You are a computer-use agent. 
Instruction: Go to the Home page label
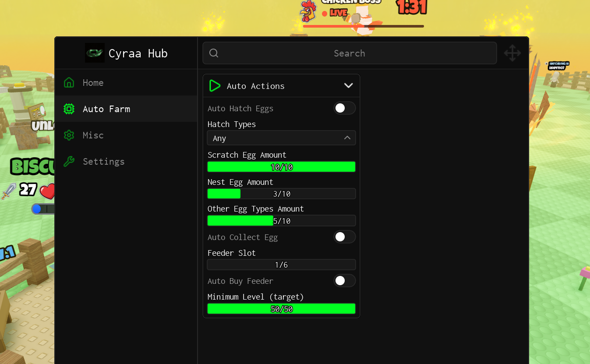pos(93,82)
